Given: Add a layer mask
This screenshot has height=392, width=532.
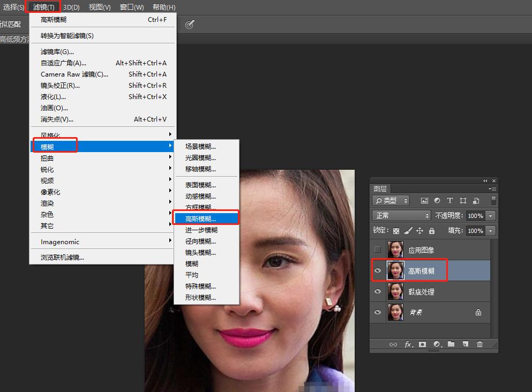Looking at the screenshot, I should (x=423, y=344).
